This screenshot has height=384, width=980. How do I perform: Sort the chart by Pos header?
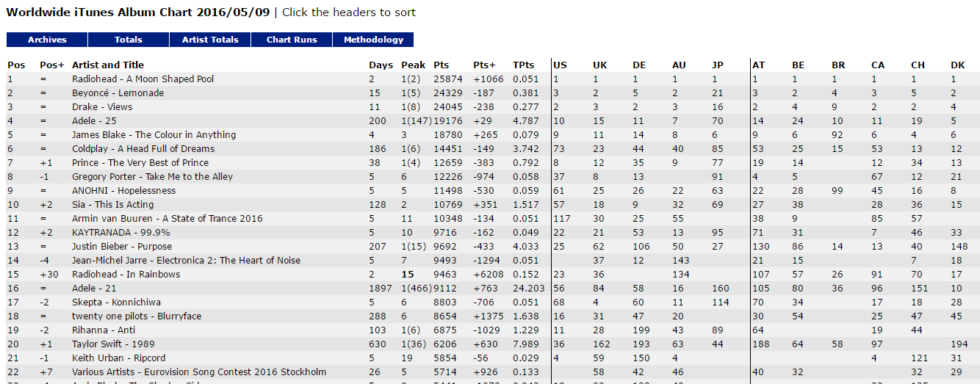pyautogui.click(x=16, y=65)
